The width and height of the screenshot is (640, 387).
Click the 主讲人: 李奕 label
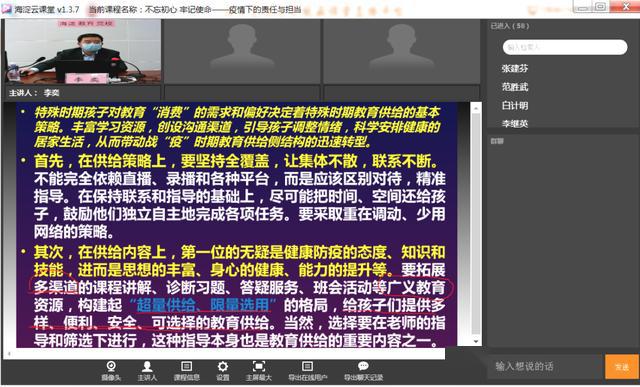[x=34, y=93]
